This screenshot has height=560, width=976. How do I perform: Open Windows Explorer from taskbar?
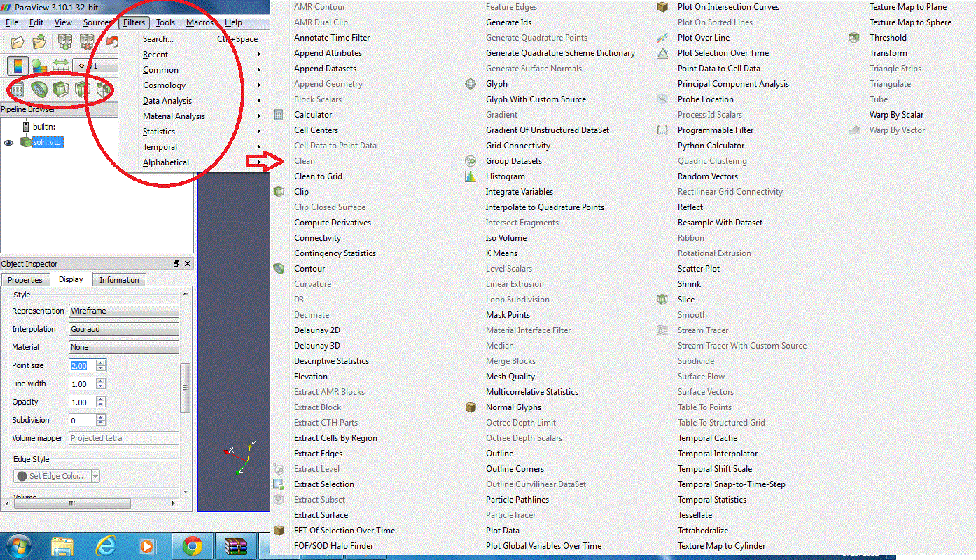tap(62, 546)
